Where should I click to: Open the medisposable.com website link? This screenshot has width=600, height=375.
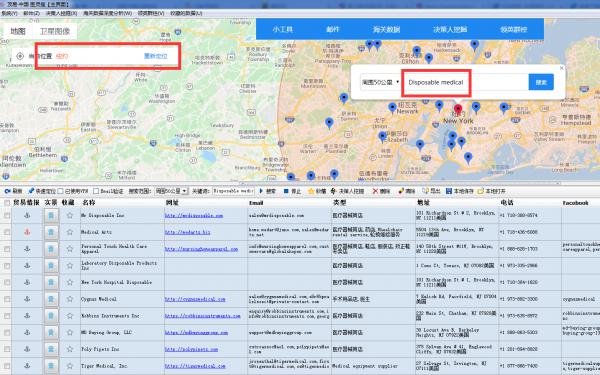pyautogui.click(x=194, y=215)
